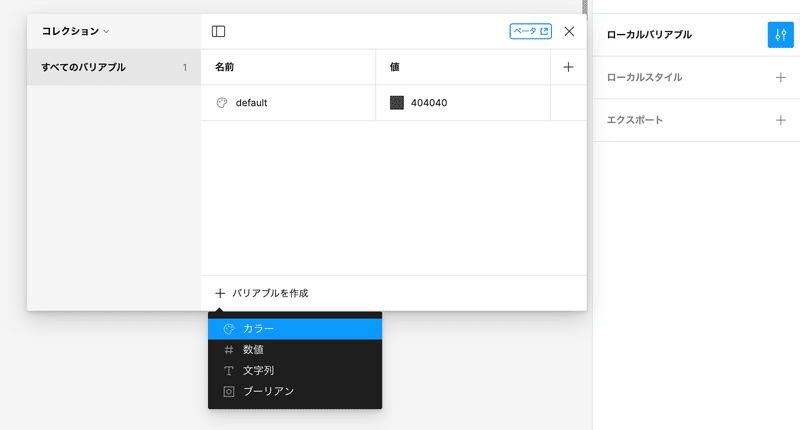Choose カラー from the create menu

[258, 329]
